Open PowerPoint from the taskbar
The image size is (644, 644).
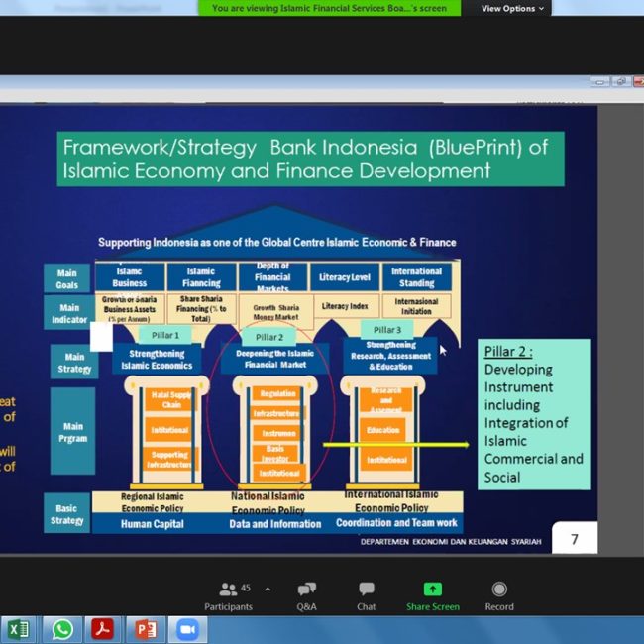point(146,629)
